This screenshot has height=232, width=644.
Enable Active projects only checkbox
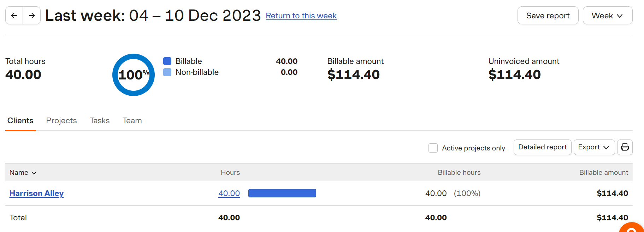pyautogui.click(x=433, y=148)
